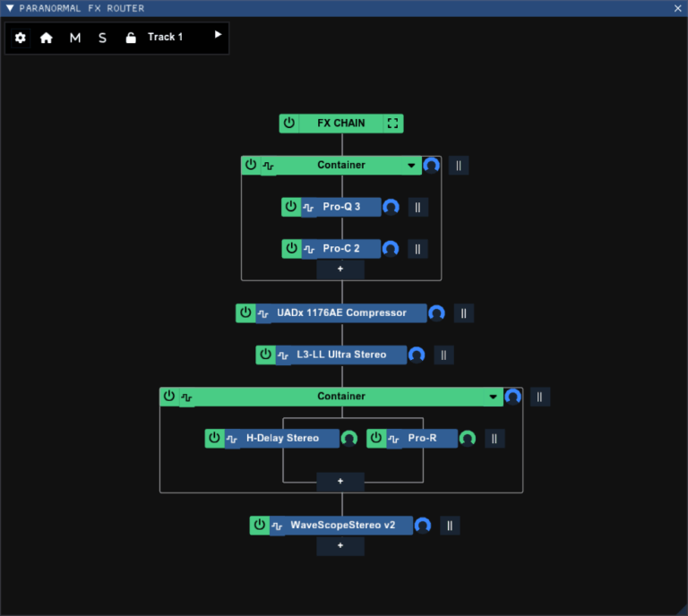
Task: Open the L3-LL Ultra Stereo plugin
Action: [x=340, y=355]
